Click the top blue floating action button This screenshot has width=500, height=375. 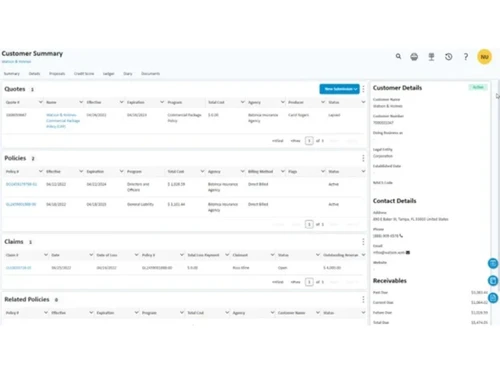pyautogui.click(x=493, y=263)
